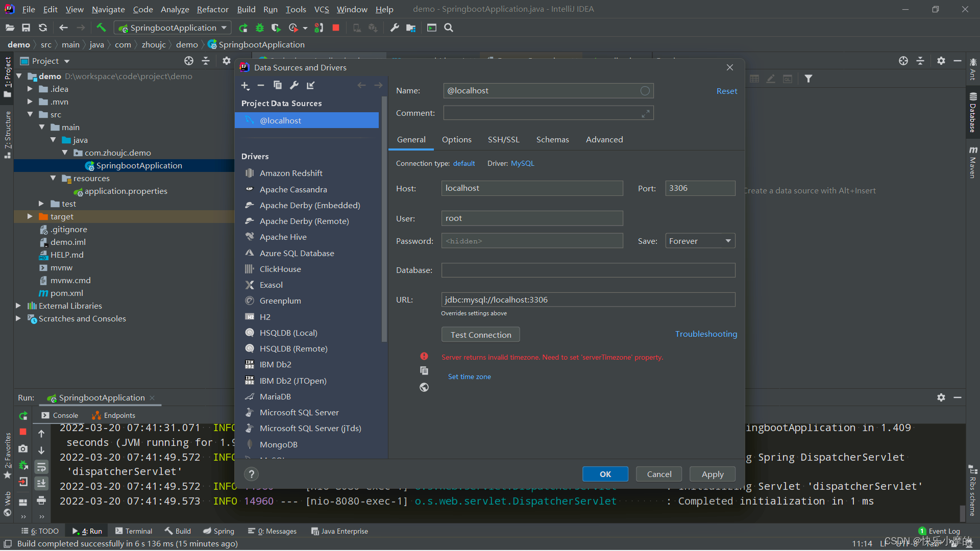Viewport: 980px width, 551px height.
Task: Click the add data source plus icon
Action: [x=245, y=86]
